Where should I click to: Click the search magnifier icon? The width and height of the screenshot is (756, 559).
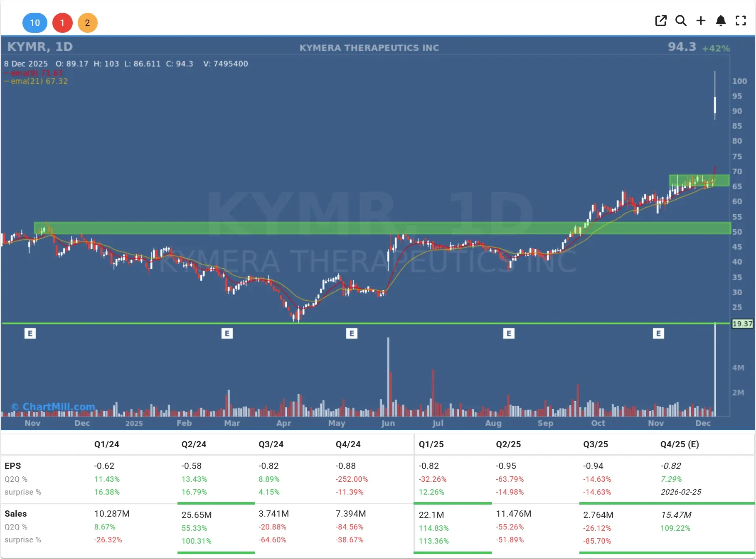click(x=681, y=20)
